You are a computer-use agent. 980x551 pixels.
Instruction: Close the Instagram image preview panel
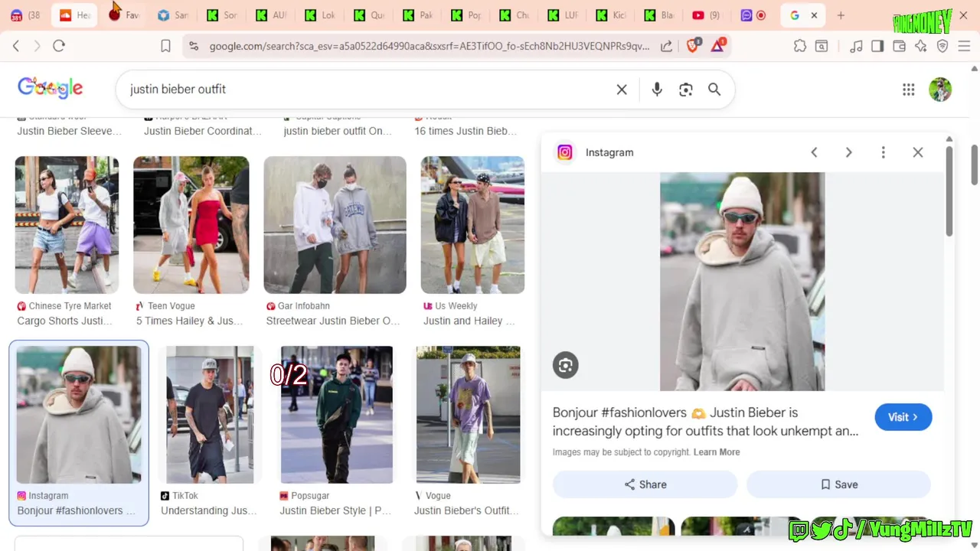click(x=918, y=152)
